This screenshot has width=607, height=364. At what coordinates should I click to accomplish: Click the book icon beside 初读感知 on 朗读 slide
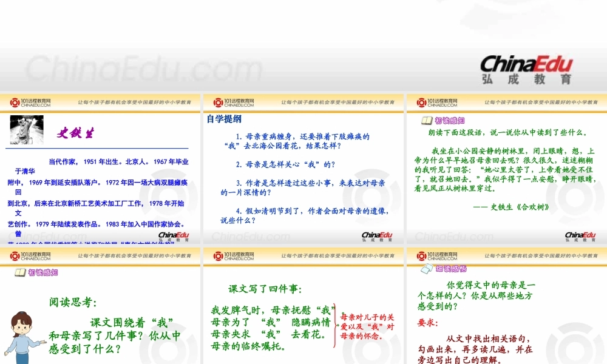[x=427, y=121]
